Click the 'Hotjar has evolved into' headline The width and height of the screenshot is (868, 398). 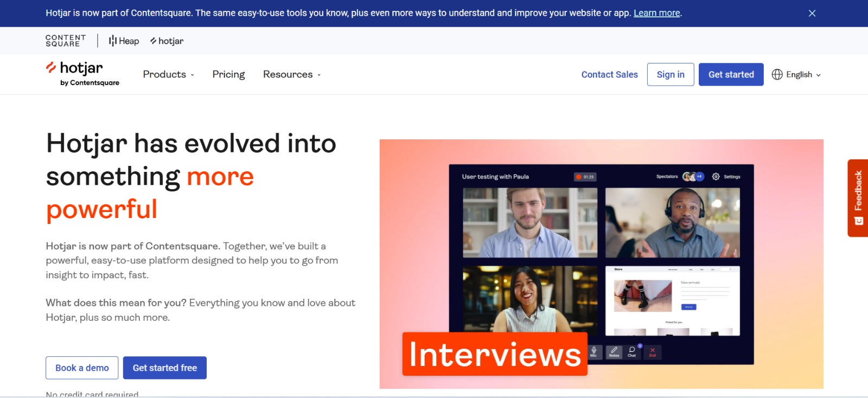(191, 143)
